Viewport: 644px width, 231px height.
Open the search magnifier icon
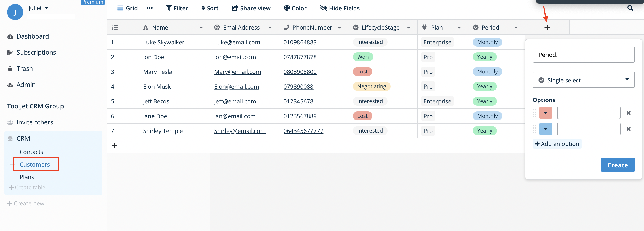[630, 8]
